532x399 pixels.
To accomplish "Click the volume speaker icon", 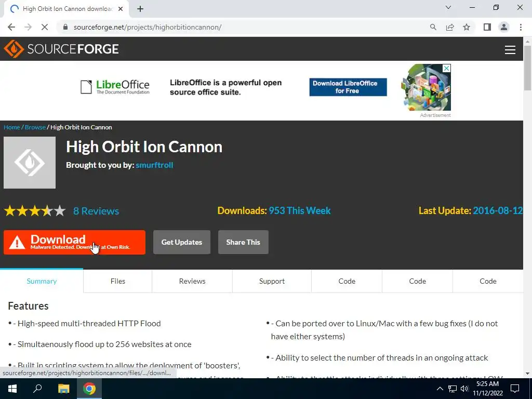I will [464, 389].
